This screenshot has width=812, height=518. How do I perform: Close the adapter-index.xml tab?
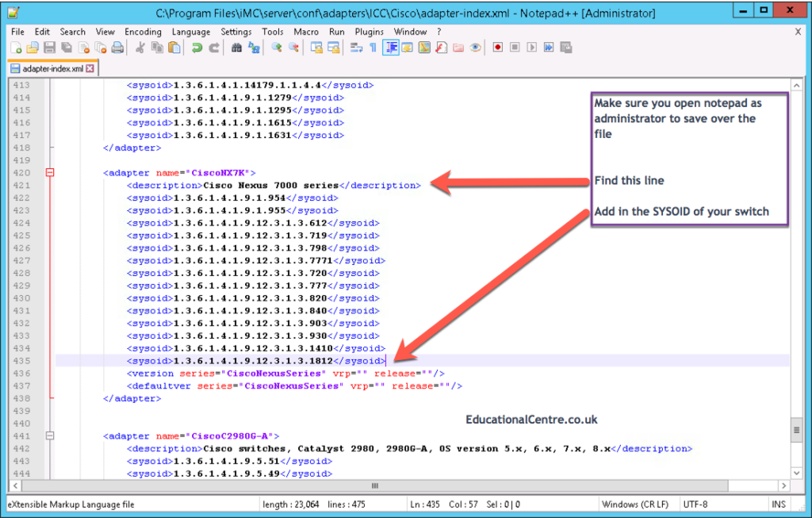(x=90, y=69)
